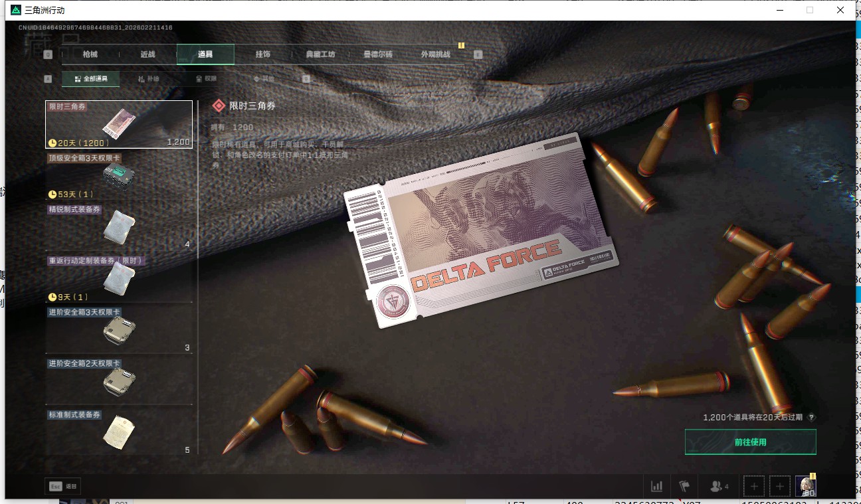Screen dimensions: 861x504
Task: Filter items by 补给 category
Action: (x=149, y=79)
